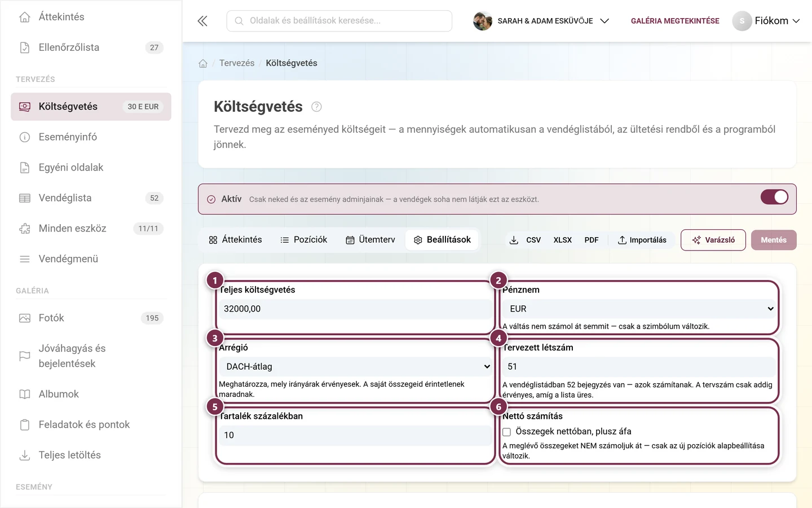Screen dimensions: 812x508
Task: Click the Importálás button
Action: click(x=642, y=240)
